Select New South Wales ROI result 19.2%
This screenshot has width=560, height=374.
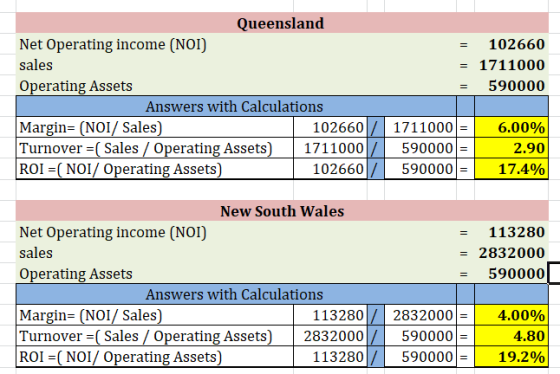click(x=511, y=356)
